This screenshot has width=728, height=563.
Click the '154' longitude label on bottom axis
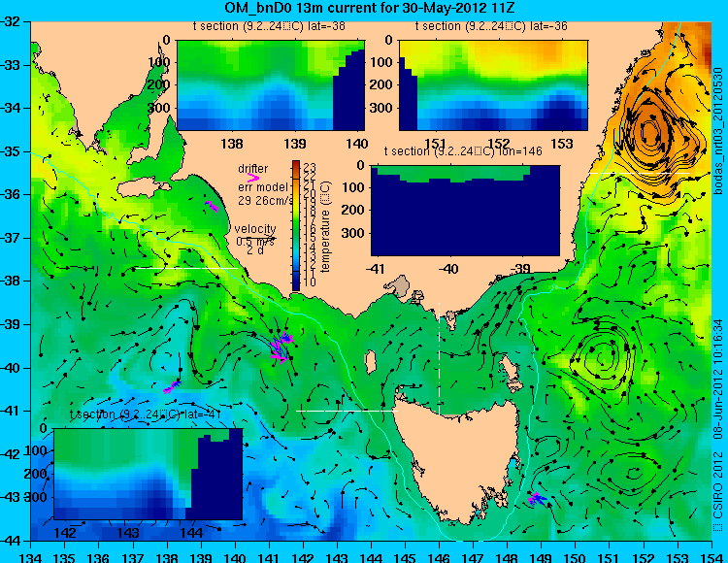[711, 557]
